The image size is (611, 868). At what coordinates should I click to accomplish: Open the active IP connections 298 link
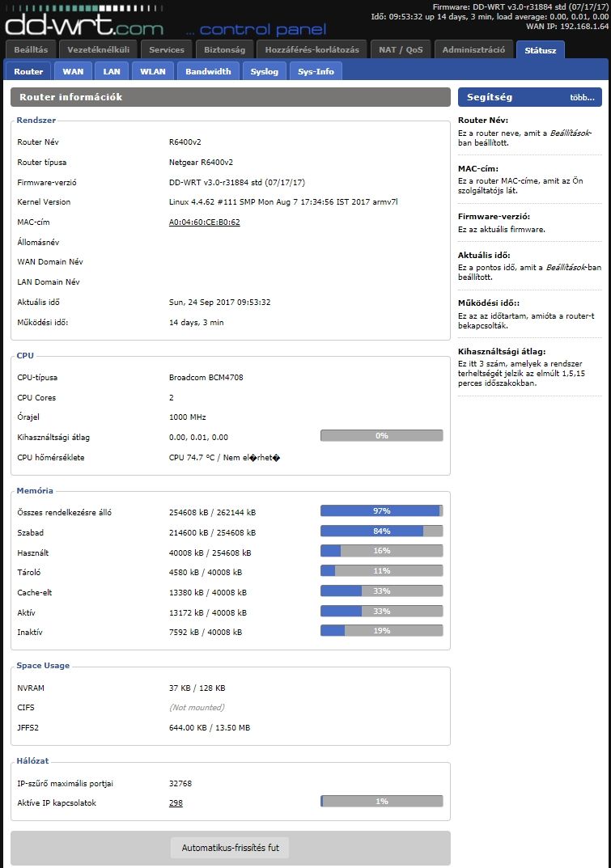(x=176, y=802)
